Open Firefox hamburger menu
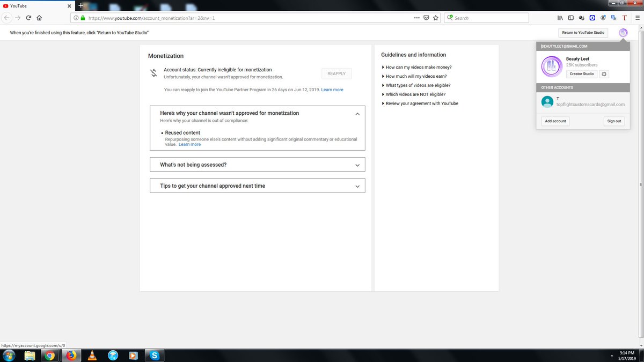Viewport: 644px width, 362px height. (637, 18)
